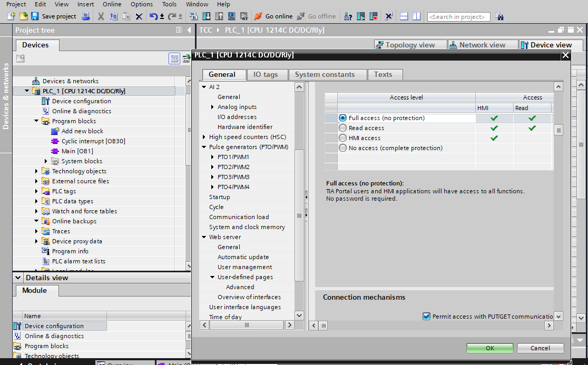Download to device toolbar icon
588x365 pixels.
pos(206,16)
